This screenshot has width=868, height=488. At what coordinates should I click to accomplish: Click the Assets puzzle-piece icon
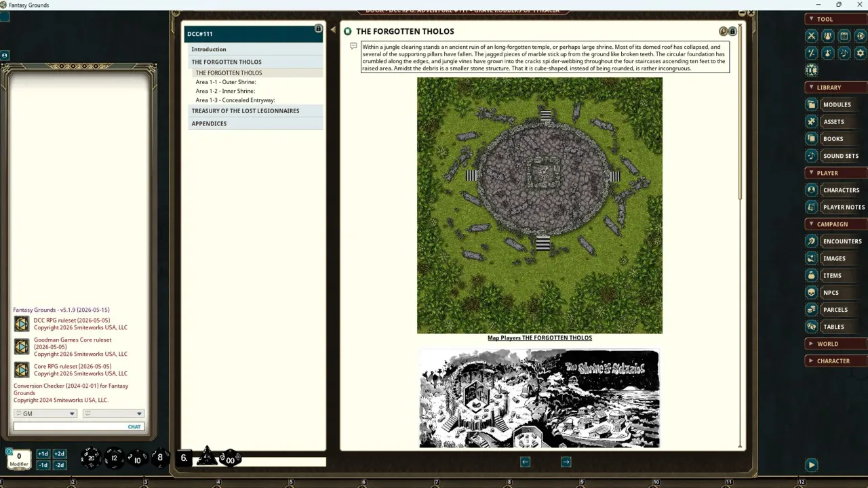(812, 121)
